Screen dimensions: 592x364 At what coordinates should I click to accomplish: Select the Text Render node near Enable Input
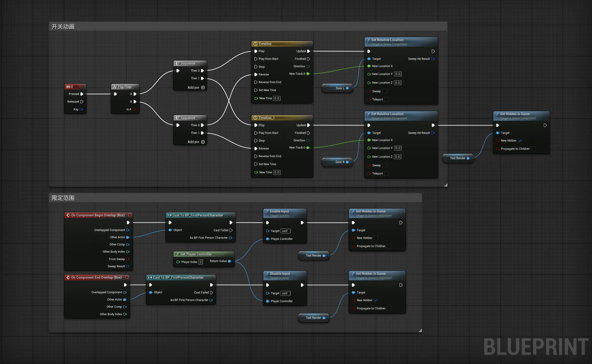[x=313, y=255]
